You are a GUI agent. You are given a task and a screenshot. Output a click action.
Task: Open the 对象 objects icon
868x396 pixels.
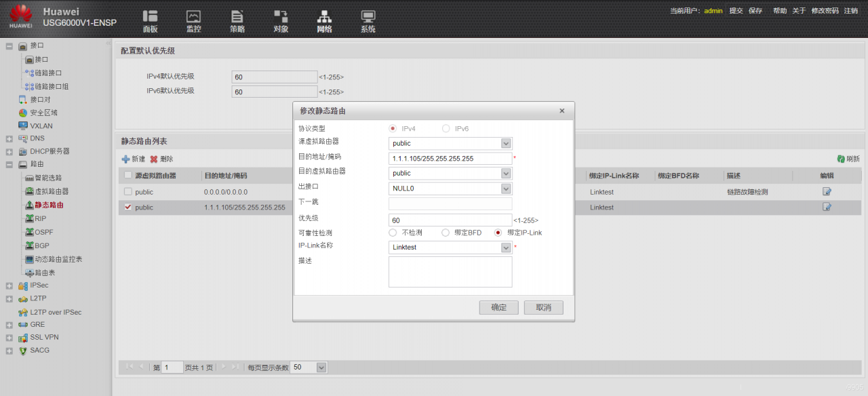click(281, 16)
